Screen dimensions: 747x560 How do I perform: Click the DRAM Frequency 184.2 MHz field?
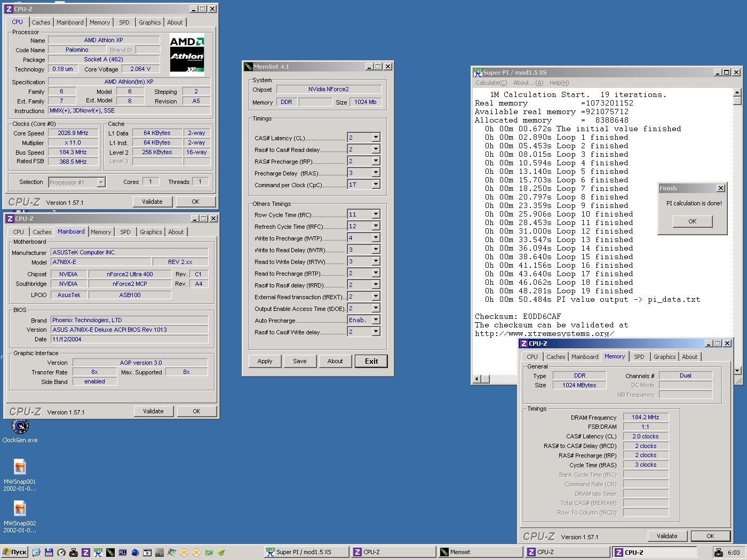646,418
